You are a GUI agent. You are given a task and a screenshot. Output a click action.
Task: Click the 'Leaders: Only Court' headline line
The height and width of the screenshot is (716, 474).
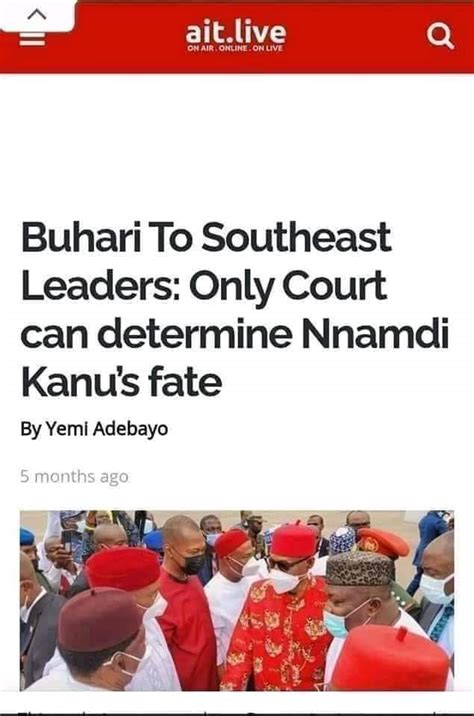[x=204, y=286]
